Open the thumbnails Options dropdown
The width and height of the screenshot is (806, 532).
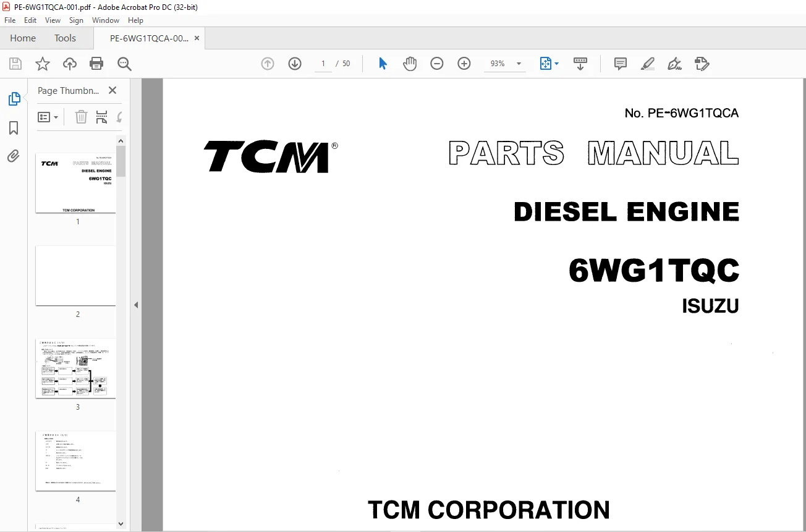pyautogui.click(x=48, y=117)
